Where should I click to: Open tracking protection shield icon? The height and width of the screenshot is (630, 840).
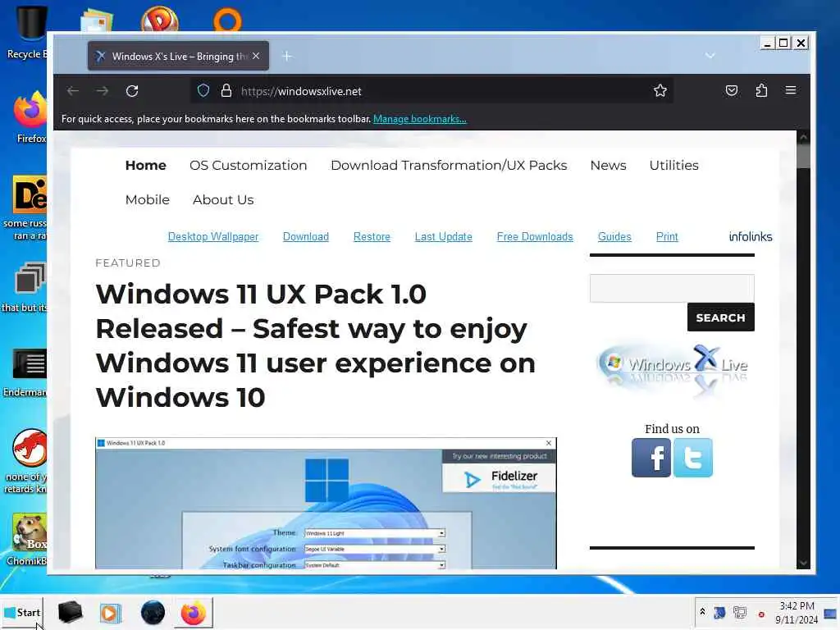click(203, 90)
